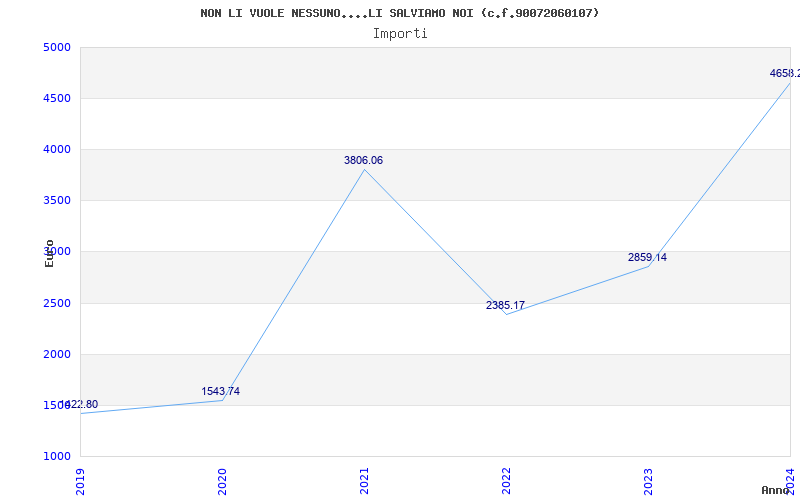Click the Anno axis title
The image size is (800, 500).
click(x=776, y=490)
